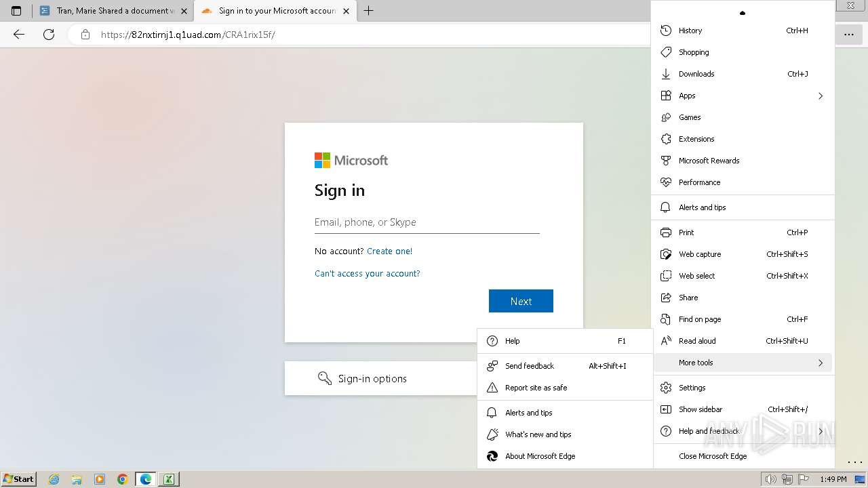
Task: Open Alerts and tips in Help submenu
Action: (565, 413)
